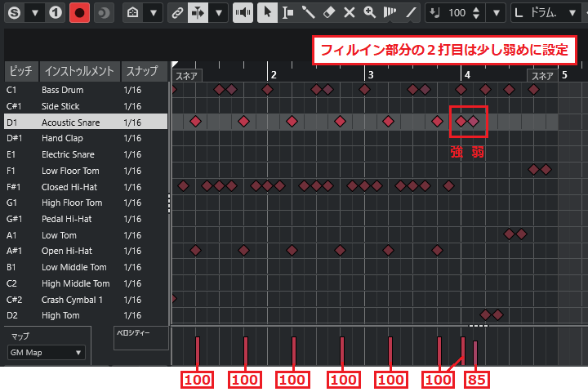This screenshot has height=392, width=588.
Task: Click the bar 5 ruler number
Action: [564, 74]
